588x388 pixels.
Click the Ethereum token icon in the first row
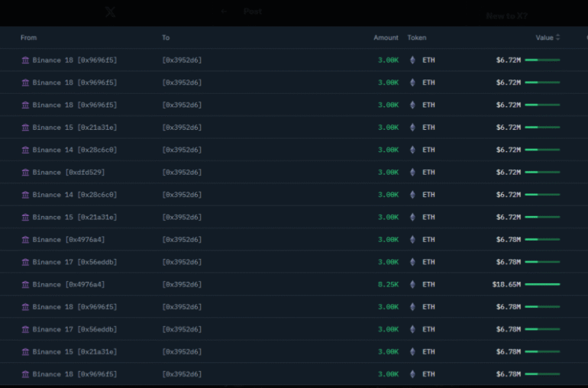pos(413,60)
